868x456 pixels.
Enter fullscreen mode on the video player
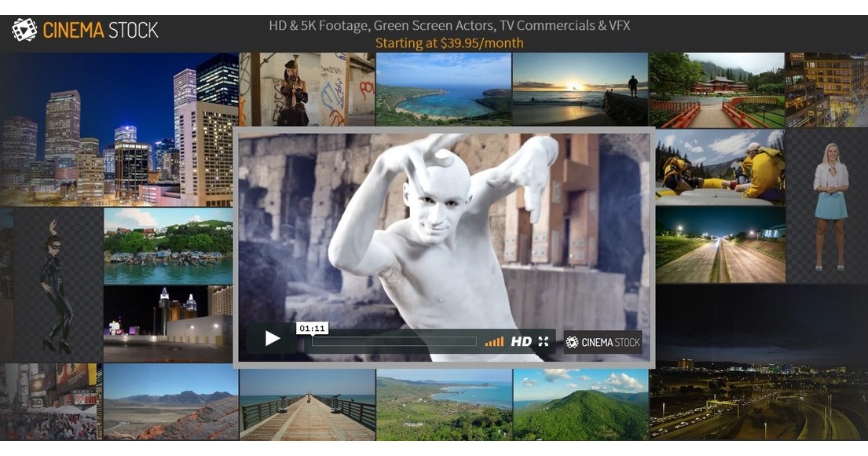(x=543, y=341)
